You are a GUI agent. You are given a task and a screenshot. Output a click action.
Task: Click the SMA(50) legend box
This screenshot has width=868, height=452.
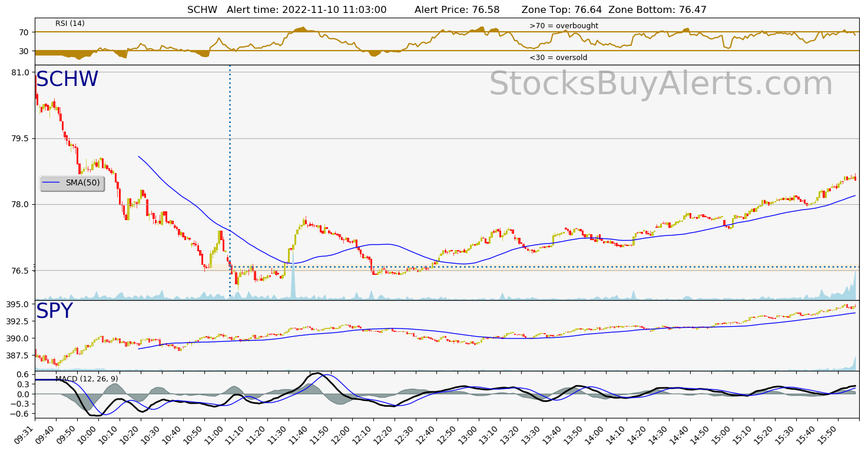click(72, 183)
